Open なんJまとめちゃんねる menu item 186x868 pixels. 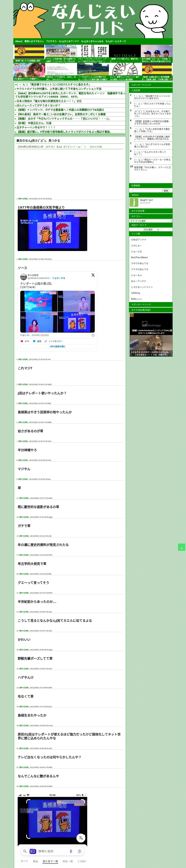(92, 41)
